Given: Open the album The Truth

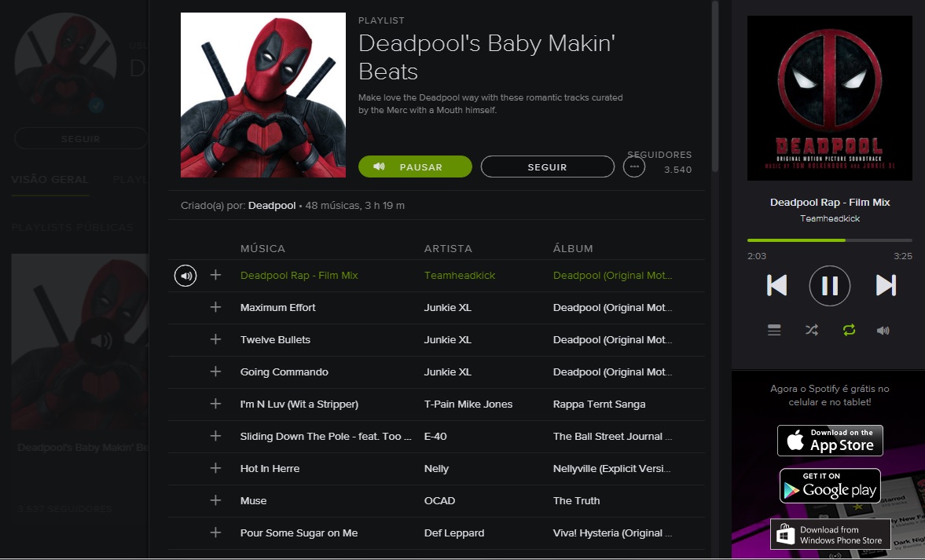Looking at the screenshot, I should click(x=576, y=500).
